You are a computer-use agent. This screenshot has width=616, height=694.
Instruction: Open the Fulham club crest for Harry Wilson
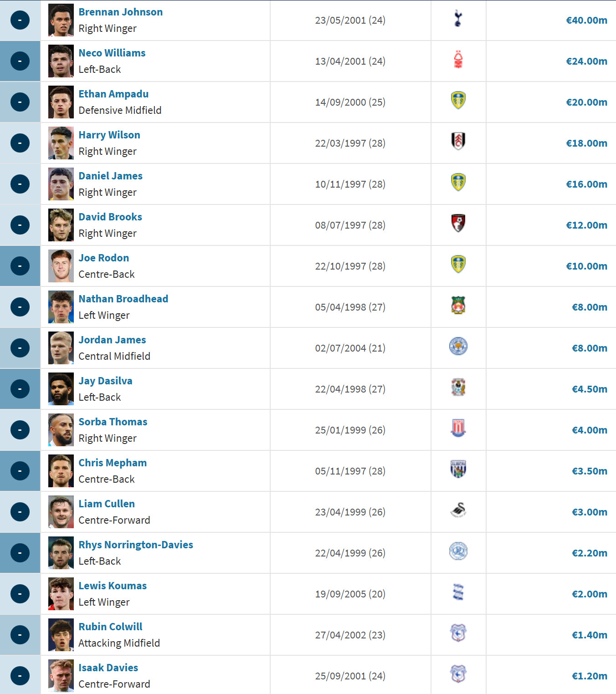coord(458,141)
